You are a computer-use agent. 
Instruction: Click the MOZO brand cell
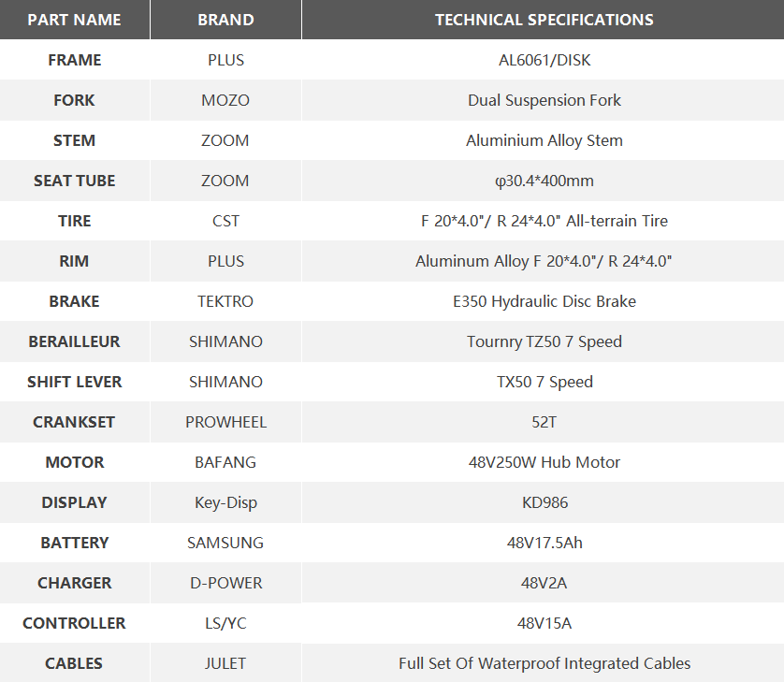tap(225, 100)
